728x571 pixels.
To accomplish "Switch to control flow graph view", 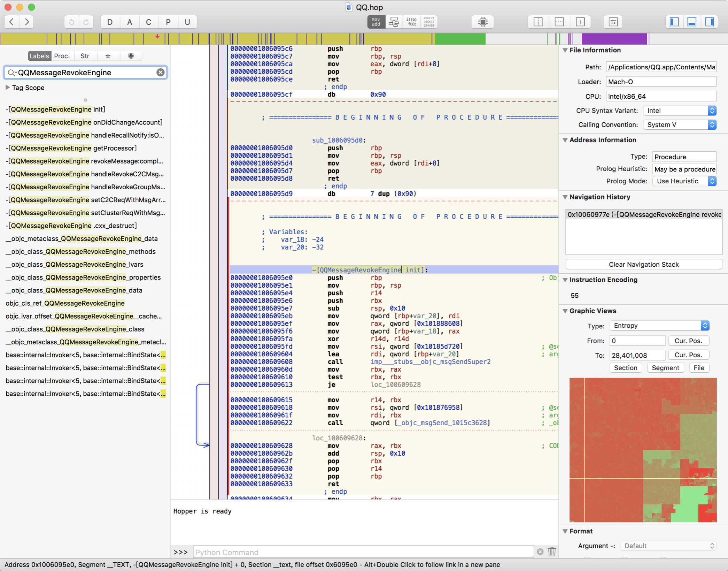I will pyautogui.click(x=394, y=22).
